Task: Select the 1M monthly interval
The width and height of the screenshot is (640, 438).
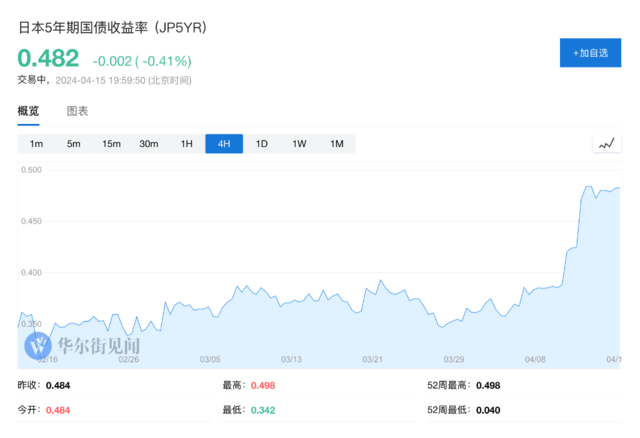Action: tap(336, 144)
